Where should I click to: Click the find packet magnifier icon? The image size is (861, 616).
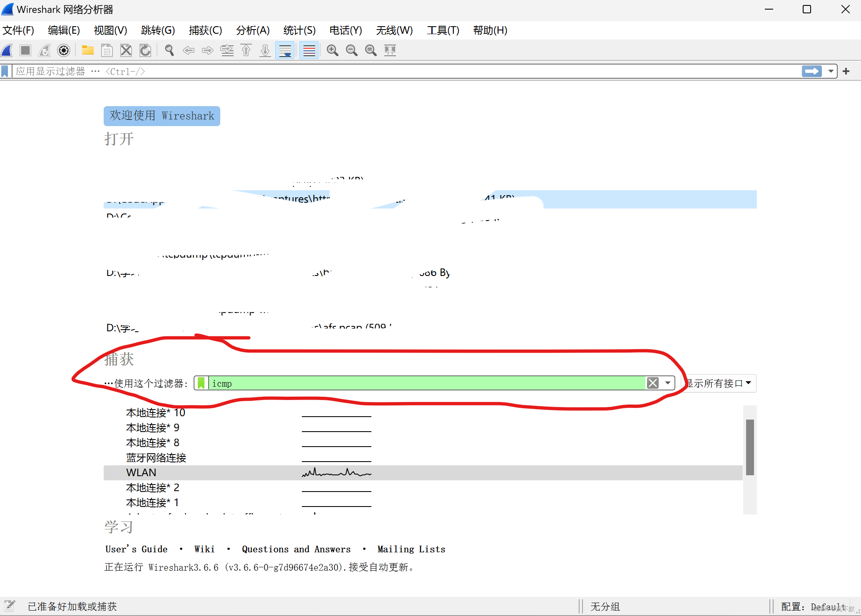pyautogui.click(x=169, y=50)
